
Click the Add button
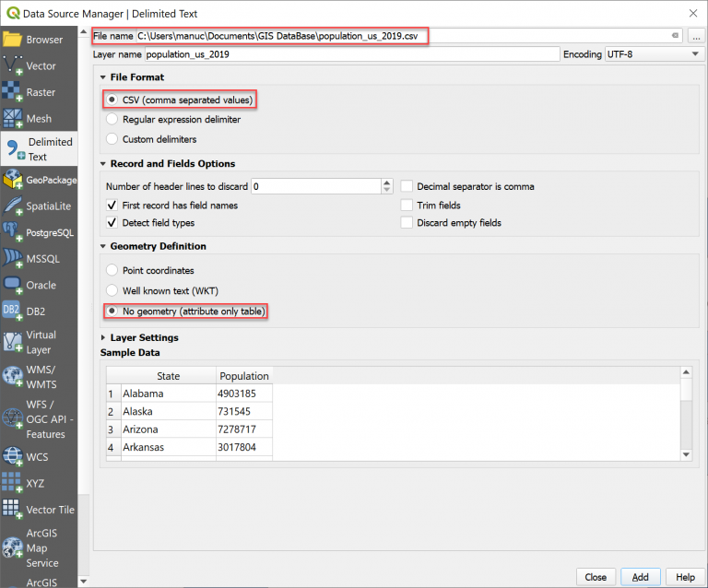tap(640, 577)
